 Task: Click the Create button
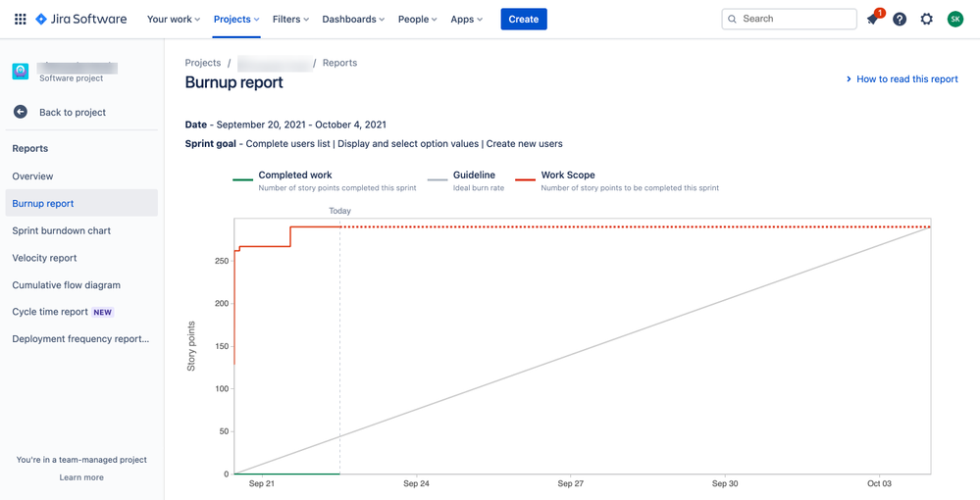[524, 20]
